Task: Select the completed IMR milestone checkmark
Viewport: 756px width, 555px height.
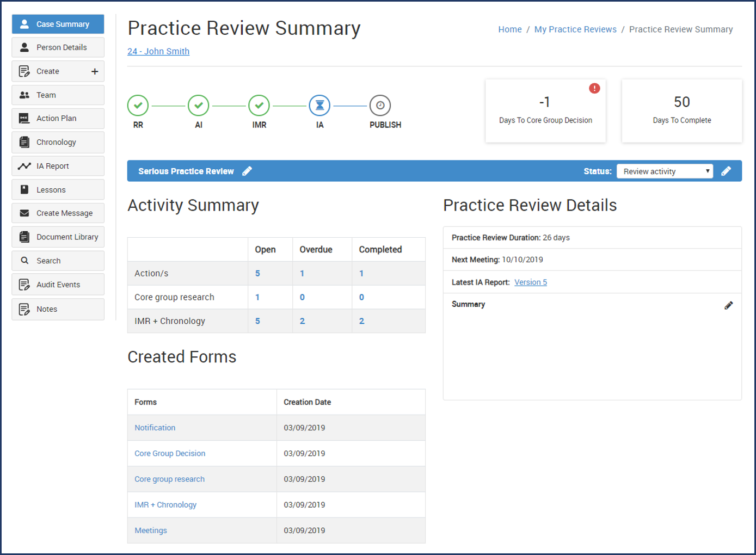Action: click(259, 105)
